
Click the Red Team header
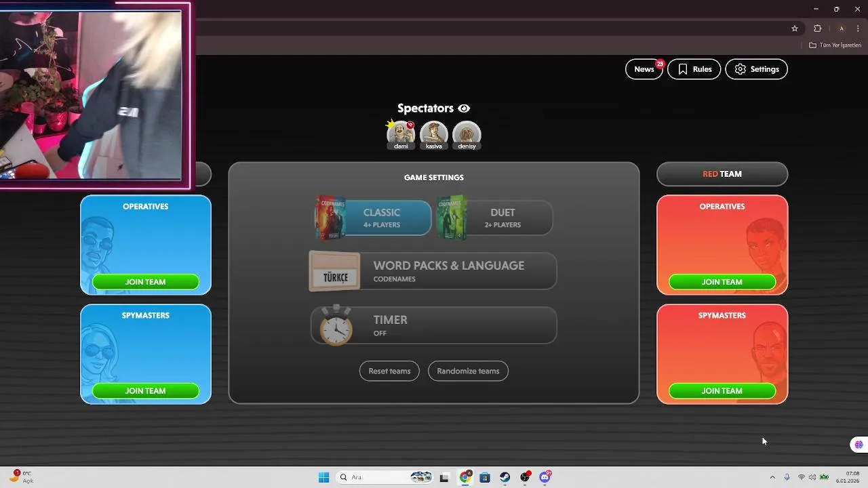click(x=722, y=174)
